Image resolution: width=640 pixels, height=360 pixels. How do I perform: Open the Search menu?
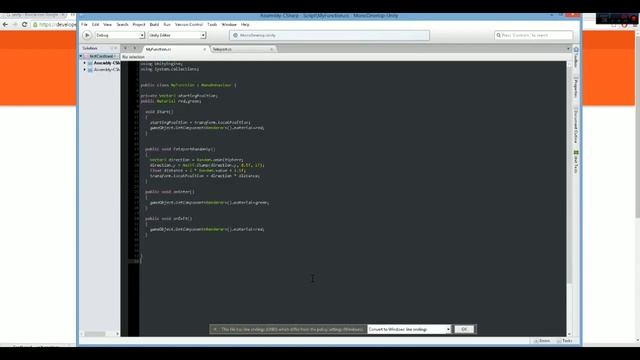point(122,24)
